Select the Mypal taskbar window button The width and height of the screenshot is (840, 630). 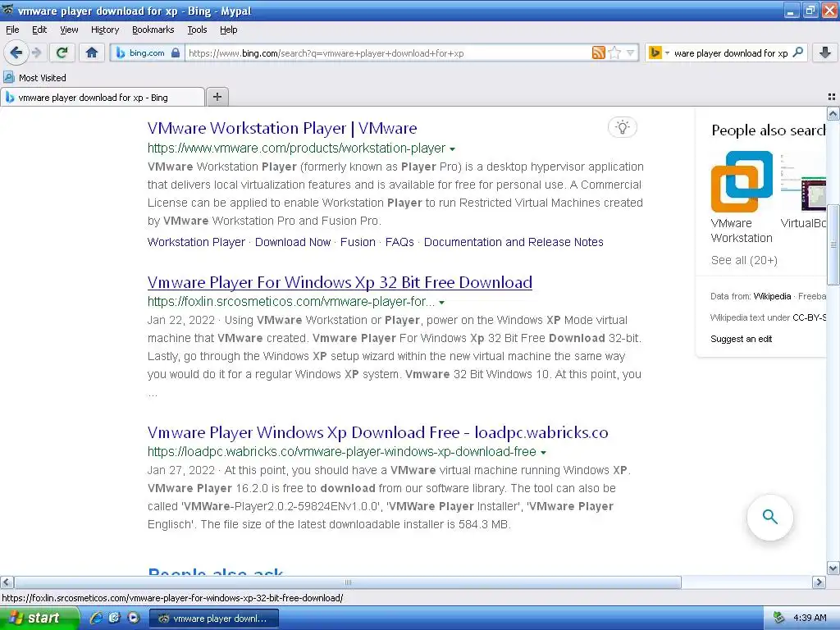click(x=213, y=619)
